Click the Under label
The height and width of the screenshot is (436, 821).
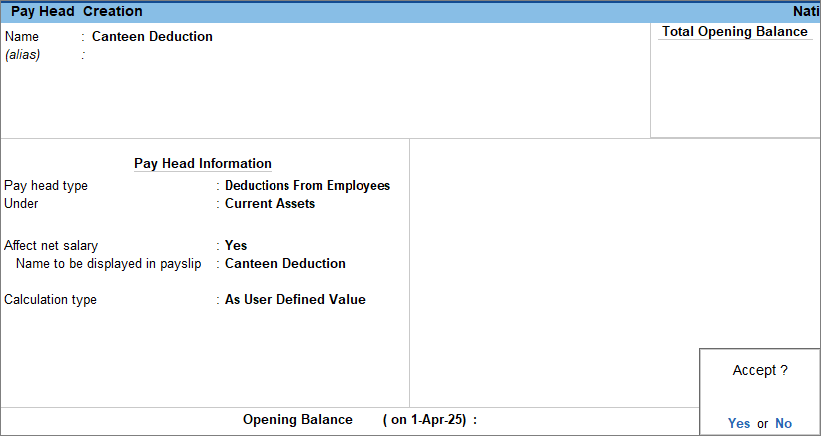click(21, 204)
